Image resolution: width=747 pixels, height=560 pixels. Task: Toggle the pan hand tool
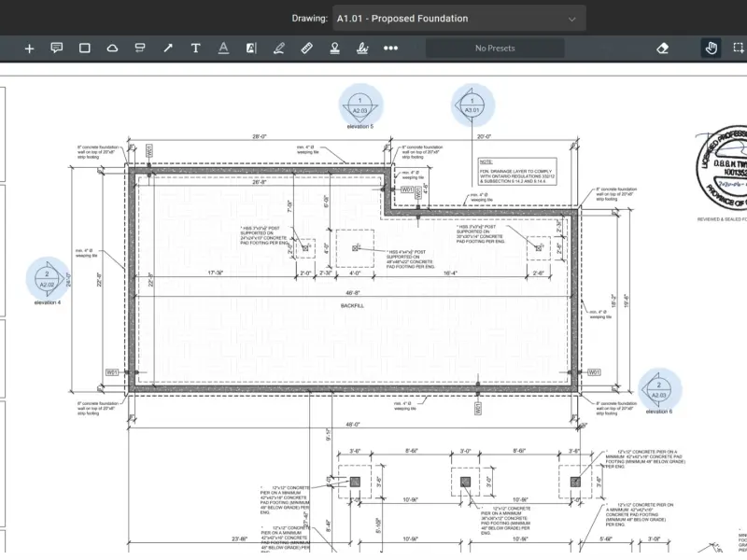point(711,49)
